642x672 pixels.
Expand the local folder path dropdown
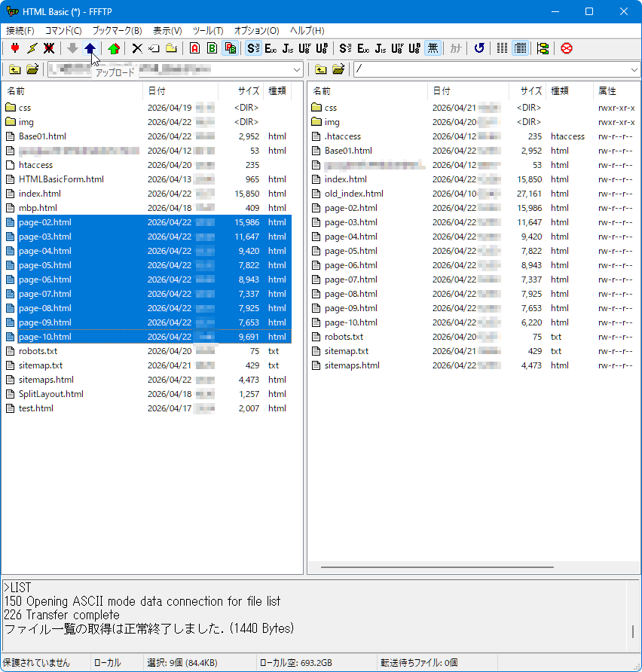click(x=297, y=69)
